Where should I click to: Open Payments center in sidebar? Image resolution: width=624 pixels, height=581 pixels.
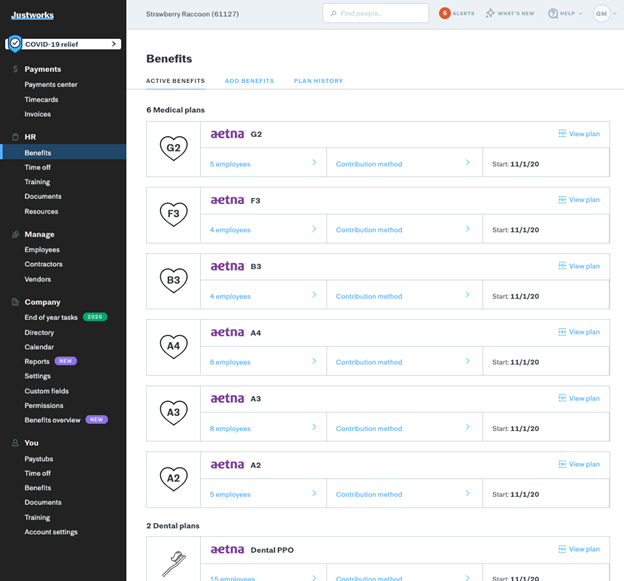point(51,84)
